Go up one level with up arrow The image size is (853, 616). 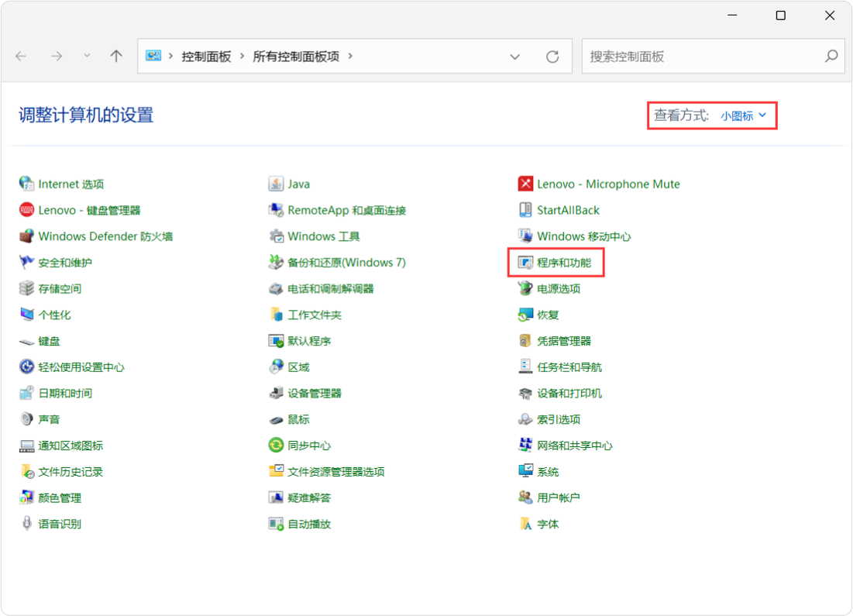(116, 56)
